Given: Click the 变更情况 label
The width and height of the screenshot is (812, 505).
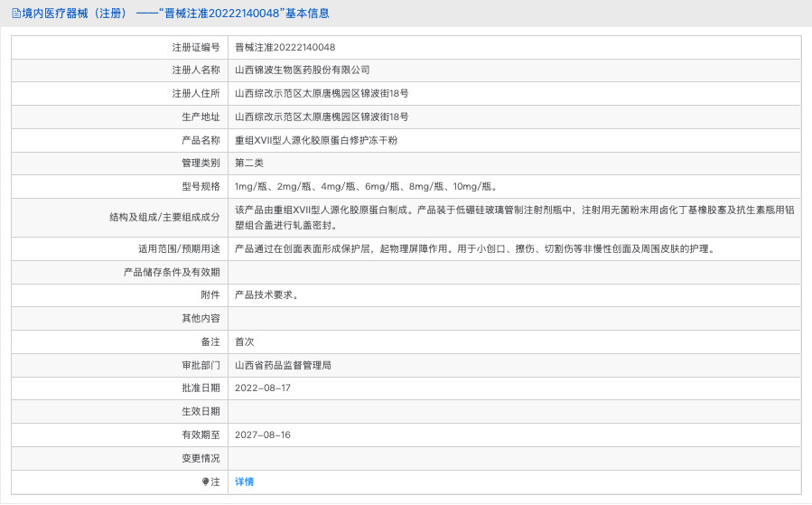Looking at the screenshot, I should [201, 458].
